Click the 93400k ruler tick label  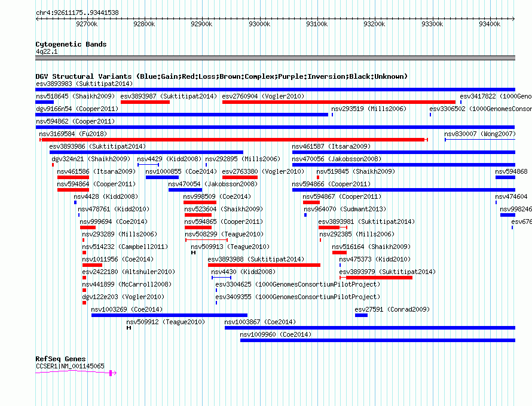(490, 24)
